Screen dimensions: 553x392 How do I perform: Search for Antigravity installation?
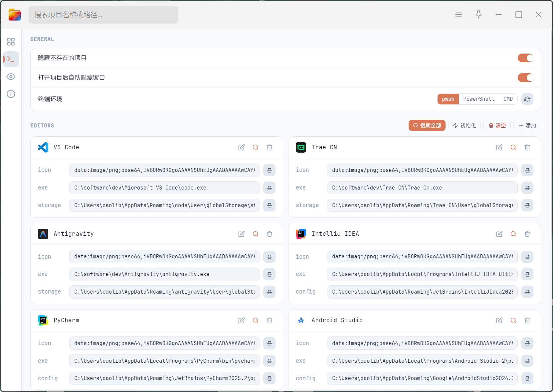(x=256, y=234)
